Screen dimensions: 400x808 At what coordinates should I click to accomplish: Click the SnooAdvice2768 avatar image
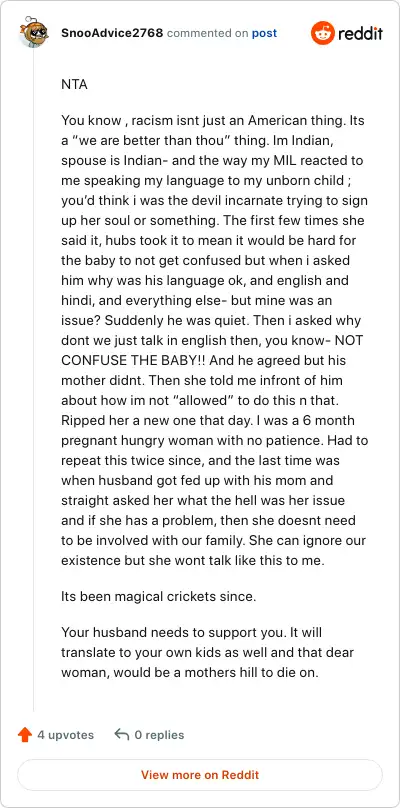pos(34,33)
